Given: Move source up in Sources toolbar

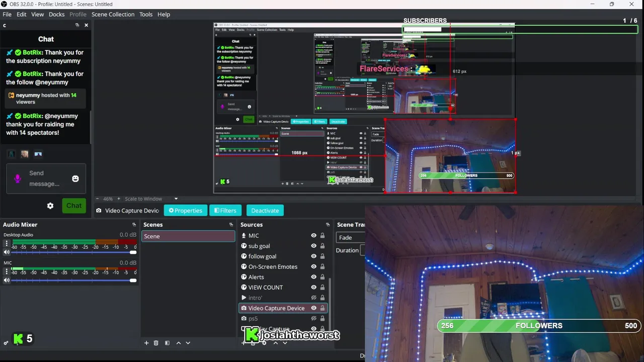Looking at the screenshot, I should point(275,343).
